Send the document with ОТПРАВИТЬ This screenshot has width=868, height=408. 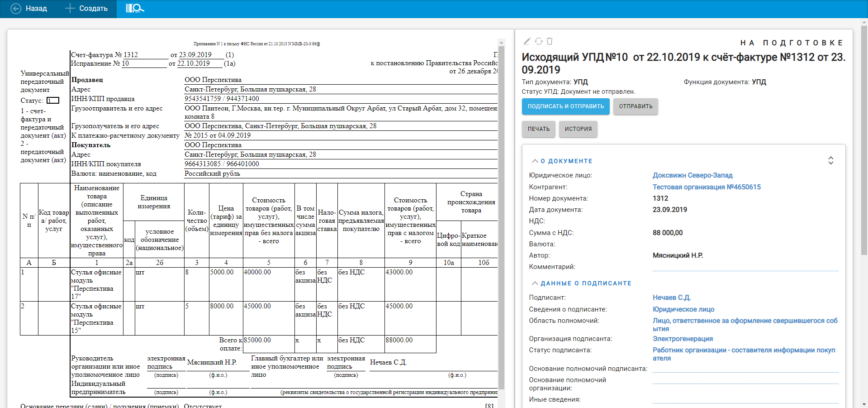click(636, 106)
